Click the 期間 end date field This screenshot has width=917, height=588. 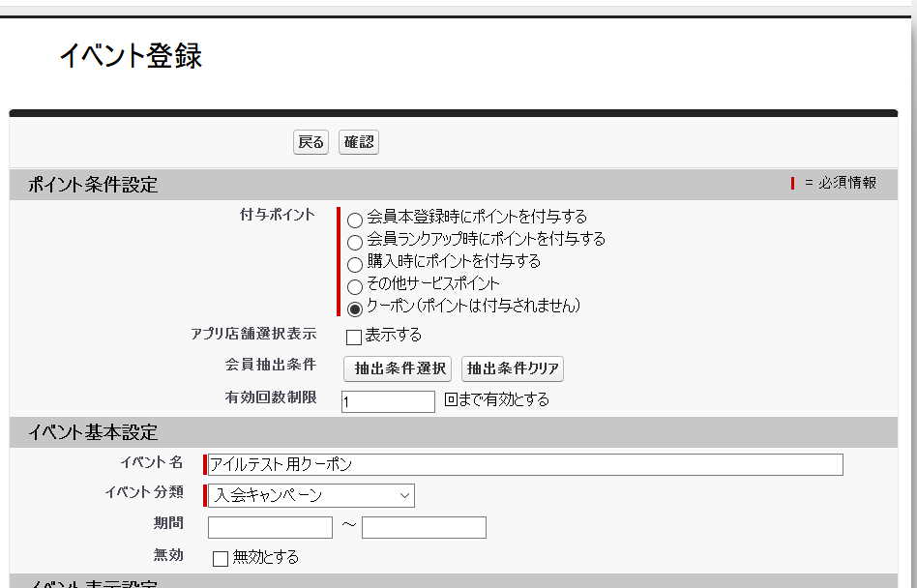424,526
